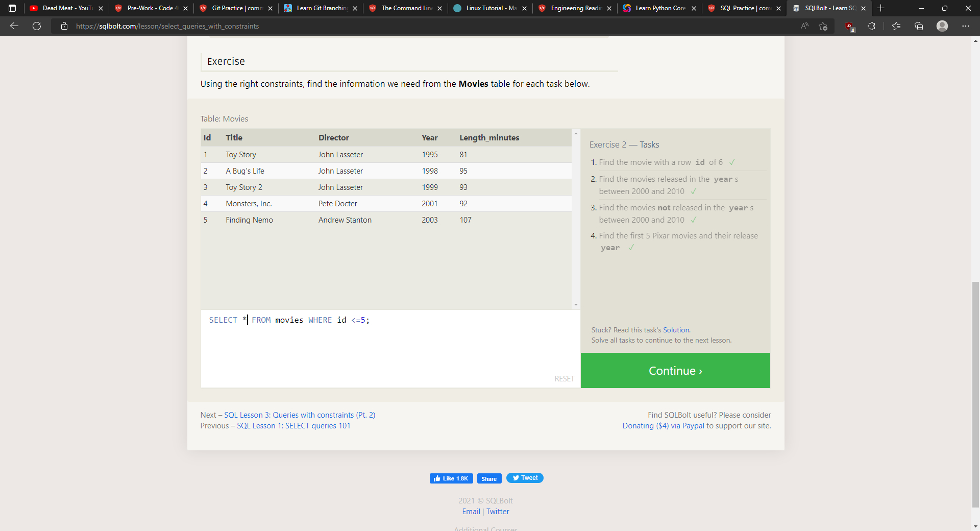Click the uBlock Origin extension icon
This screenshot has height=531, width=980.
tap(849, 26)
